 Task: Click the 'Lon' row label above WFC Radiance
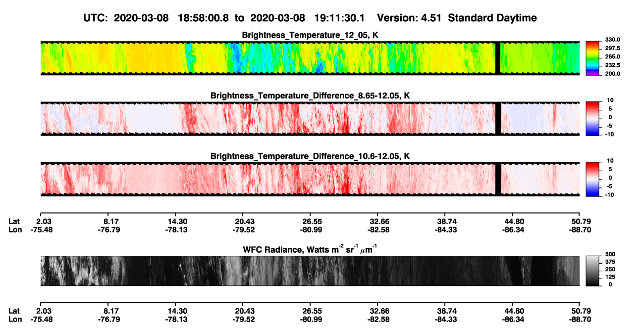(x=15, y=230)
